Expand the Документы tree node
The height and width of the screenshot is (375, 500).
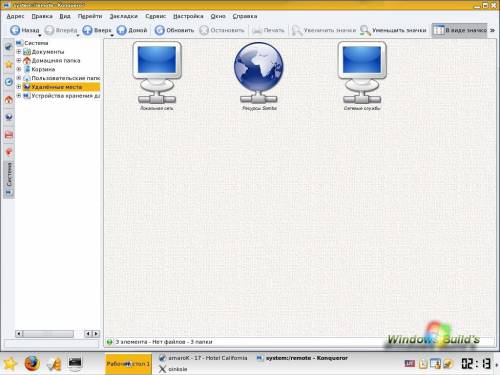point(19,51)
